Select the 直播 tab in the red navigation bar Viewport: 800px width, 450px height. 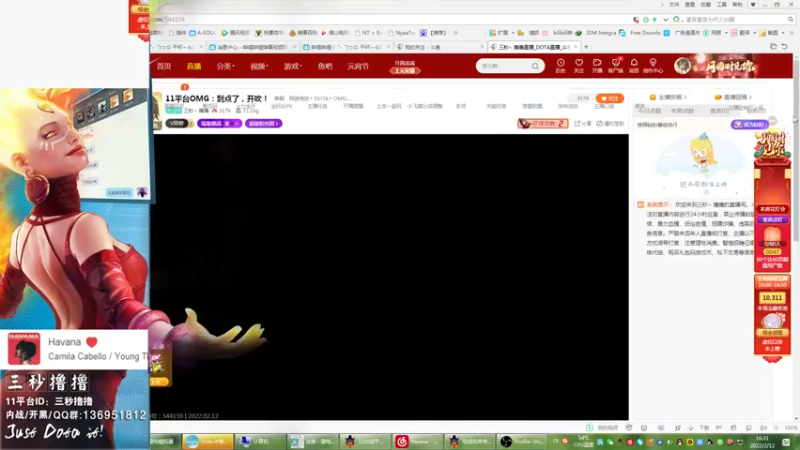pyautogui.click(x=194, y=66)
